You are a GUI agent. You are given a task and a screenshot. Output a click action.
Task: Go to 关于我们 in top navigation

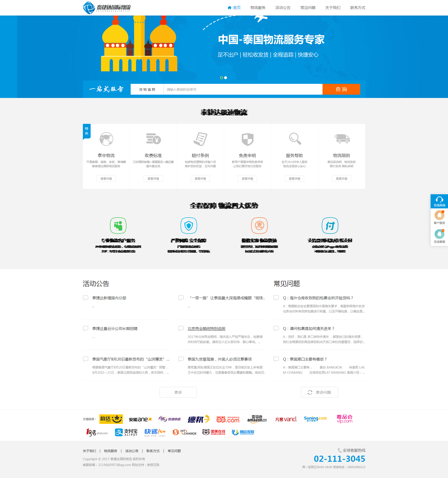pos(333,8)
